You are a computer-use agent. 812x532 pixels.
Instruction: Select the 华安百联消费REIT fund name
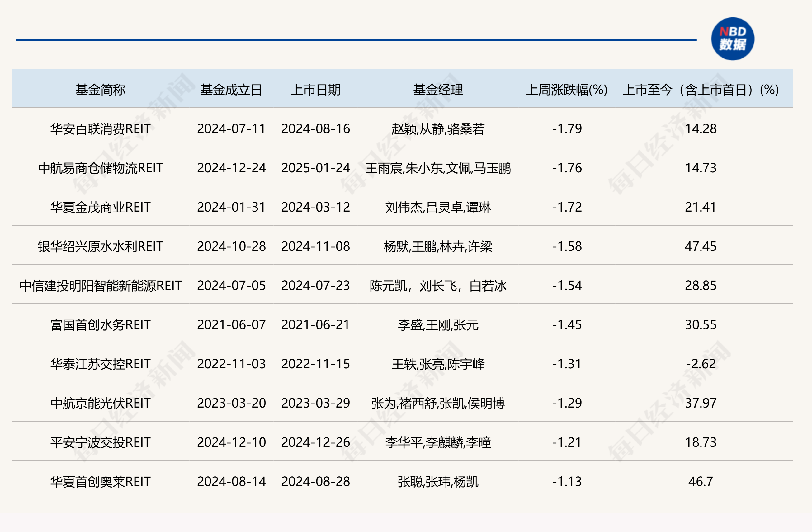click(x=100, y=129)
